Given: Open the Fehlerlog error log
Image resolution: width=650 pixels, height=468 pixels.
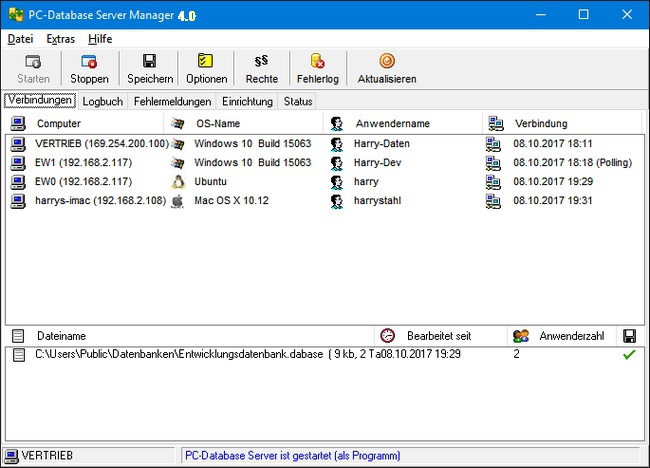Looking at the screenshot, I should pos(318,62).
